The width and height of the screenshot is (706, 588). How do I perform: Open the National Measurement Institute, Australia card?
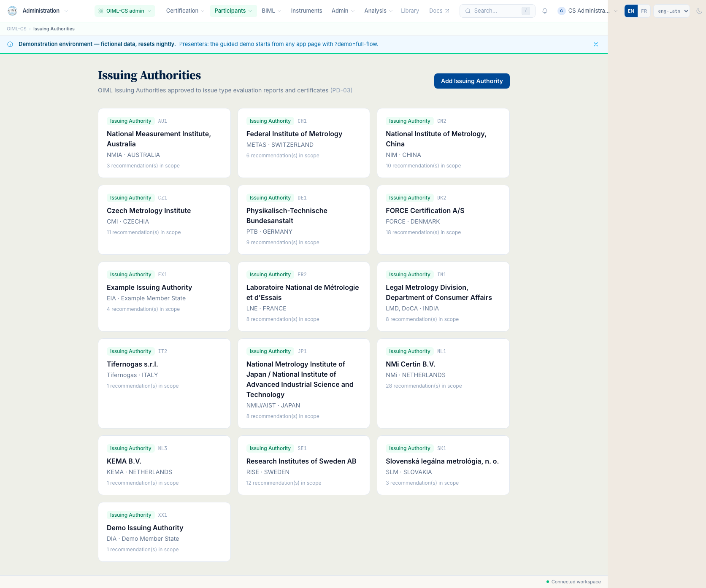click(164, 143)
